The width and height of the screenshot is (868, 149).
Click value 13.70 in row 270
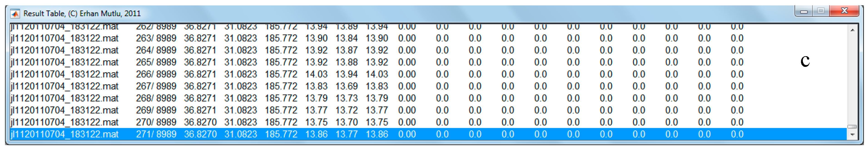(346, 122)
